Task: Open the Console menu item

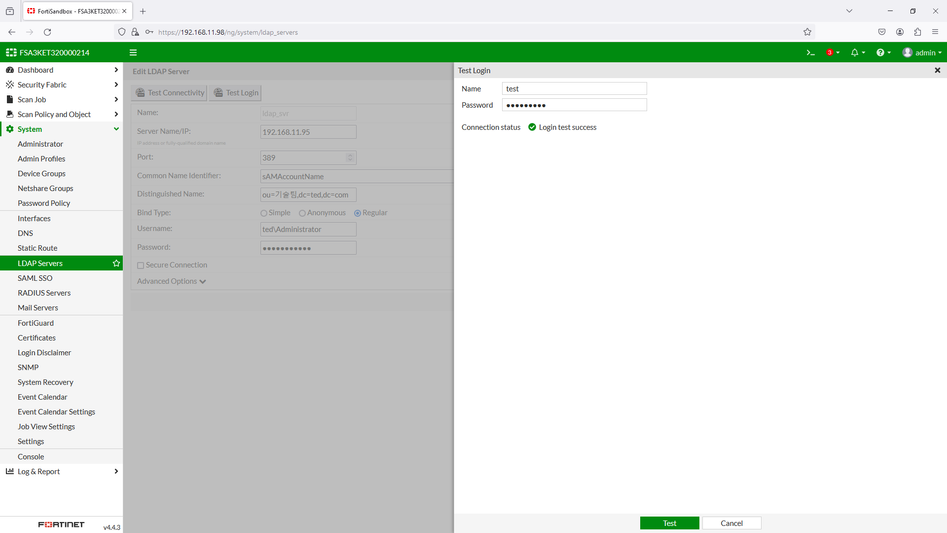Action: point(31,457)
